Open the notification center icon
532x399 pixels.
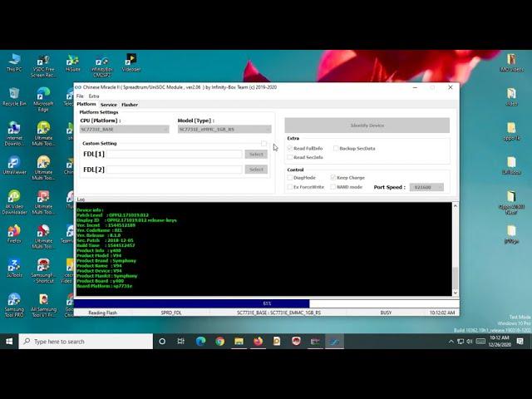[x=520, y=342]
